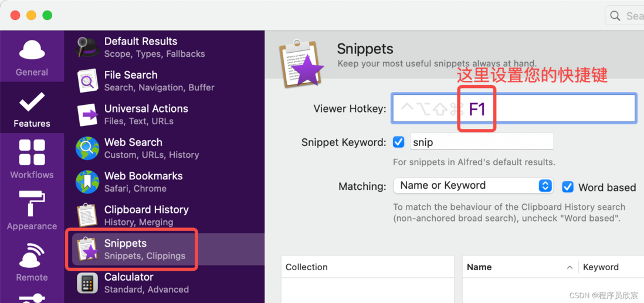Open Universal Actions feature settings
This screenshot has width=644, height=303.
tap(164, 114)
